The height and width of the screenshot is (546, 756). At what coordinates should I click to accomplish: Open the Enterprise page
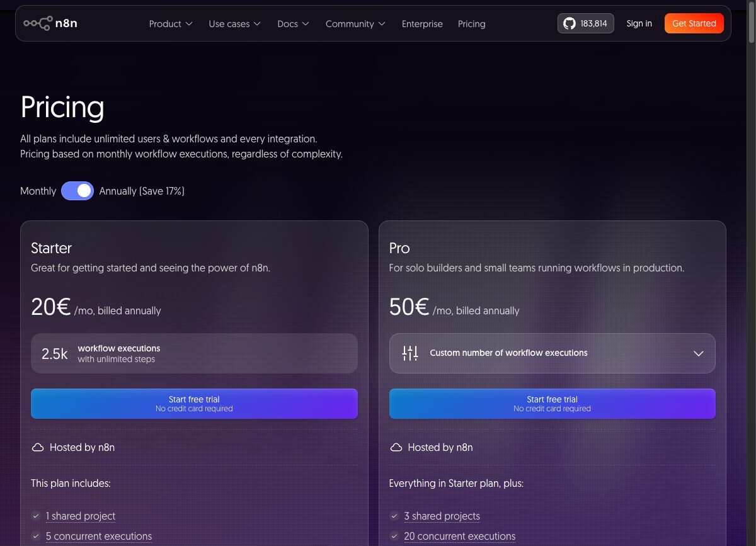(422, 24)
